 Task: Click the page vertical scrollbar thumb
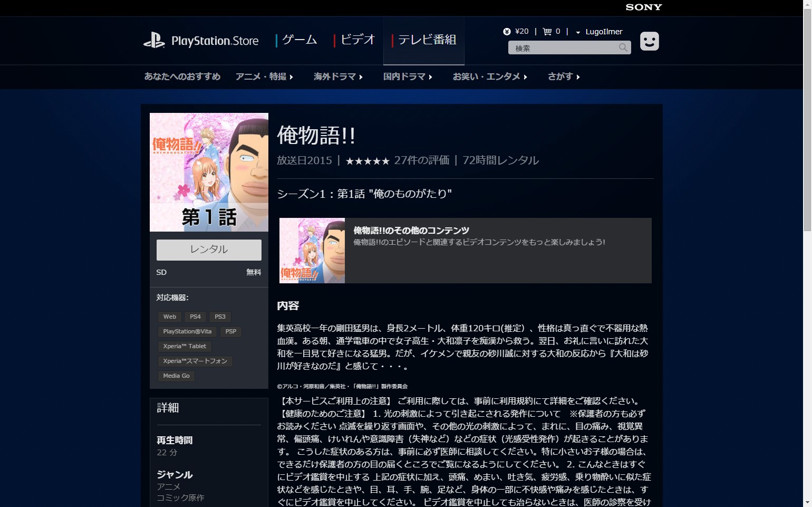click(x=807, y=120)
